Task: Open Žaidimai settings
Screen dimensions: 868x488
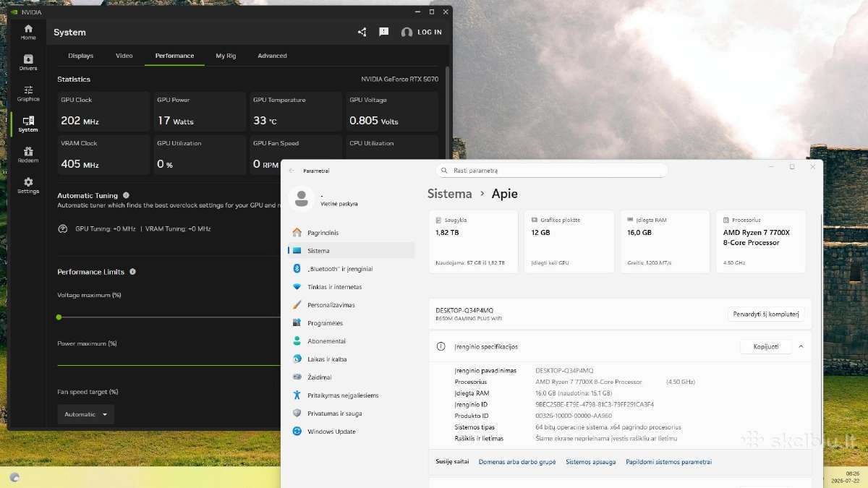Action: (x=351, y=377)
